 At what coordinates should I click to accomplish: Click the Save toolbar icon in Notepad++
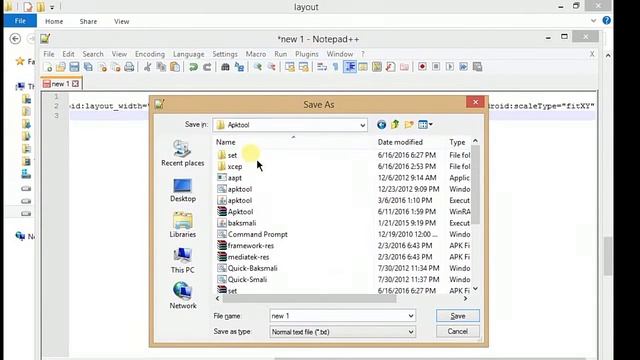pos(74,67)
